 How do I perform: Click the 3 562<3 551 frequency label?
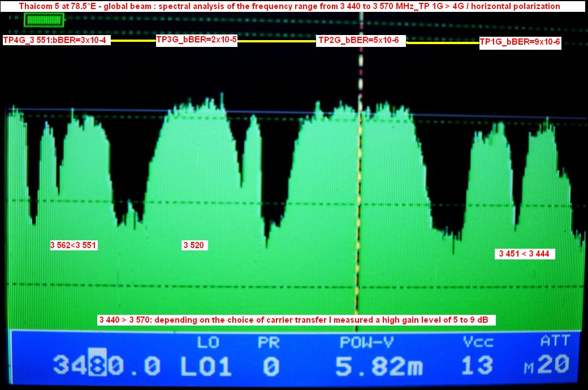click(x=74, y=245)
